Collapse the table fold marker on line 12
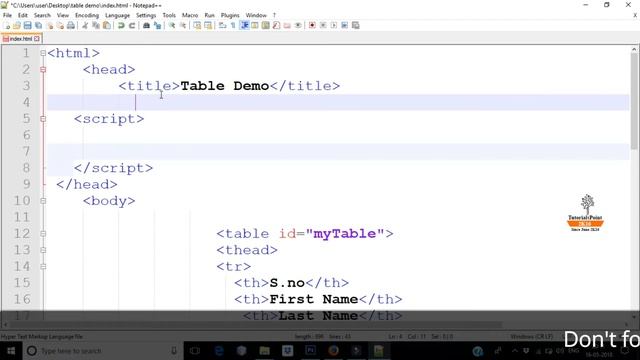Viewport: 640px width, 360px height. (x=43, y=233)
